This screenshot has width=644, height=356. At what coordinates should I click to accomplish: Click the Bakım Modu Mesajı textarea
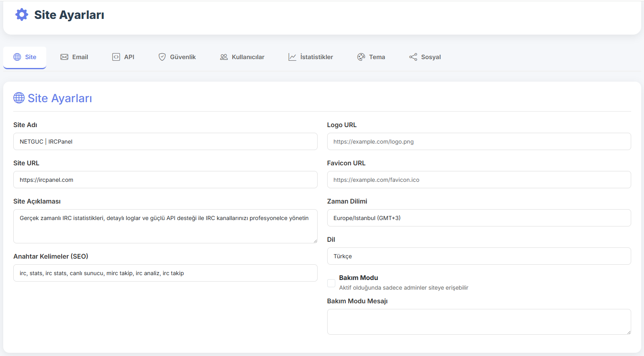(x=479, y=322)
